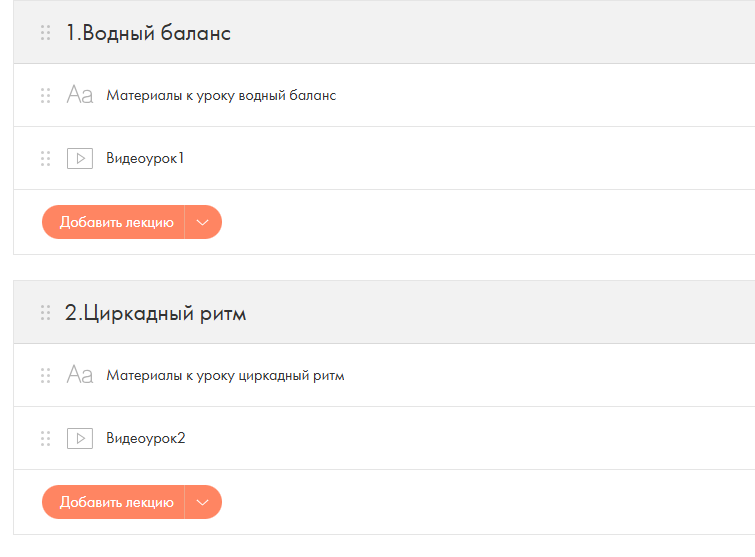
Task: Click the drag handle beside 2.Циркадный ритм
Action: point(45,313)
